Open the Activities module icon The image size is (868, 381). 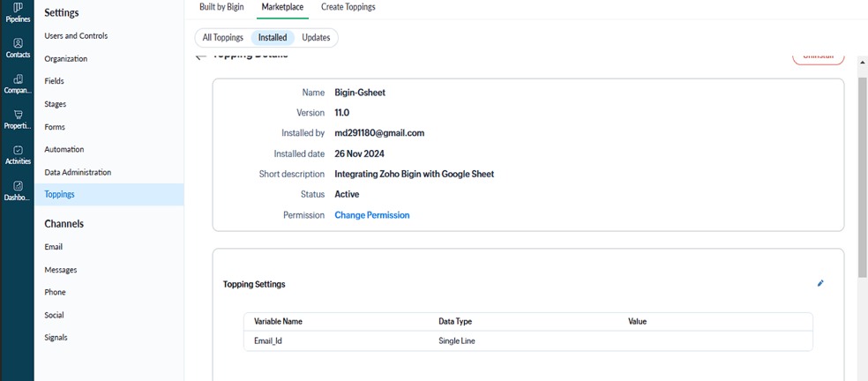18,150
